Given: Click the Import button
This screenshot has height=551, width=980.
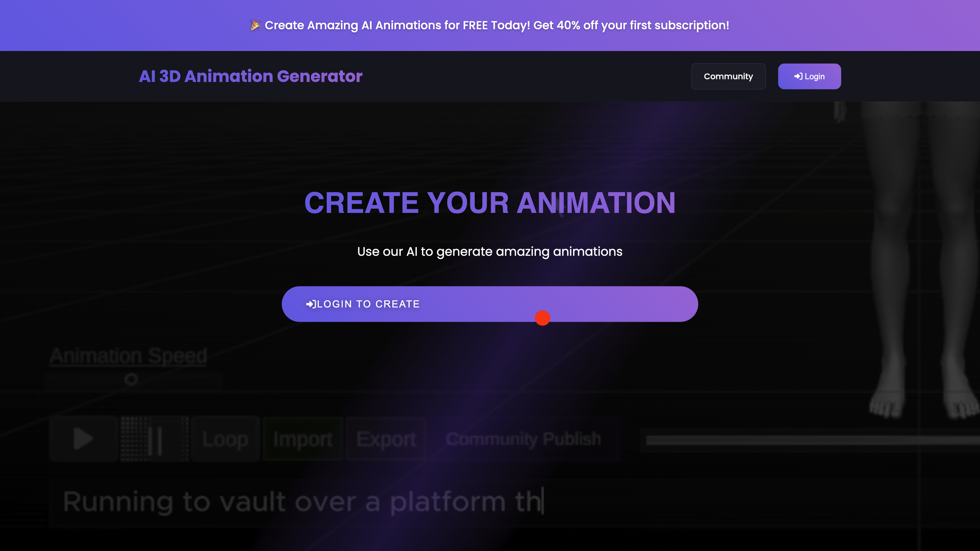Looking at the screenshot, I should [x=303, y=439].
